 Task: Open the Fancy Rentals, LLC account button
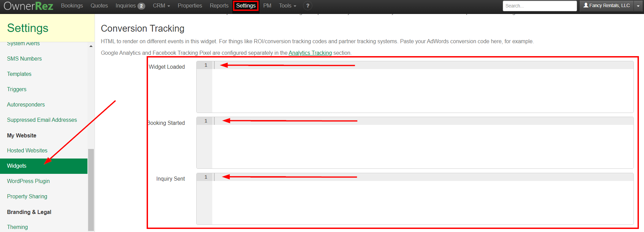click(x=607, y=6)
